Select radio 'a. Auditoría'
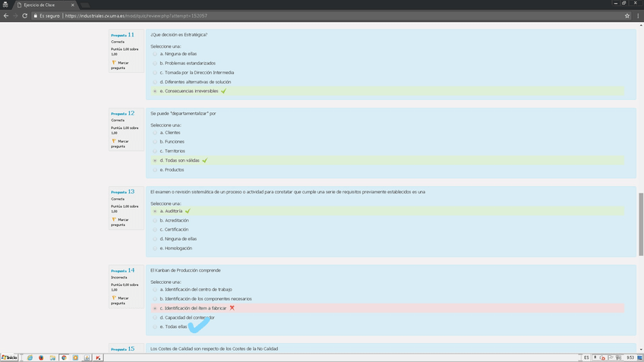The width and height of the screenshot is (644, 362). 155,211
